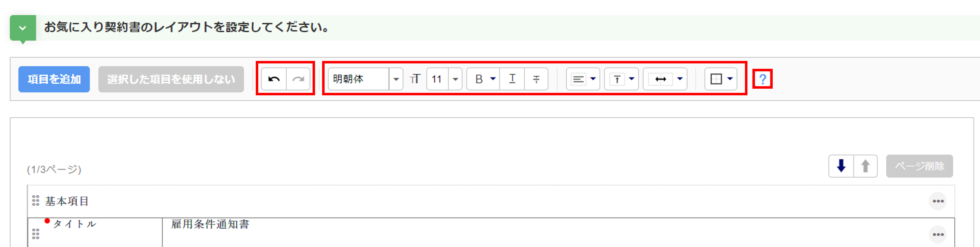Toggle strikethrough text formatting
Viewport: 980px width, 247px height.
[536, 79]
